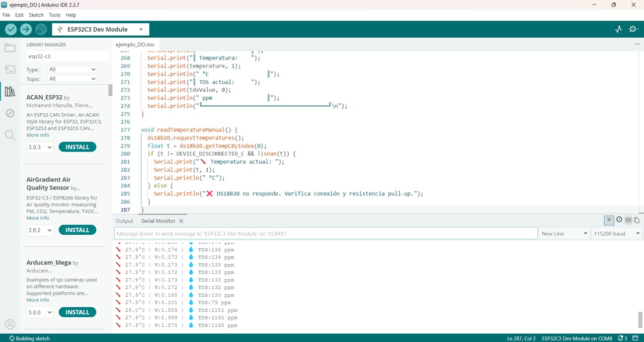Choose Arducam_Mega version 3.0.0 dropdown
644x342 pixels.
(x=40, y=312)
